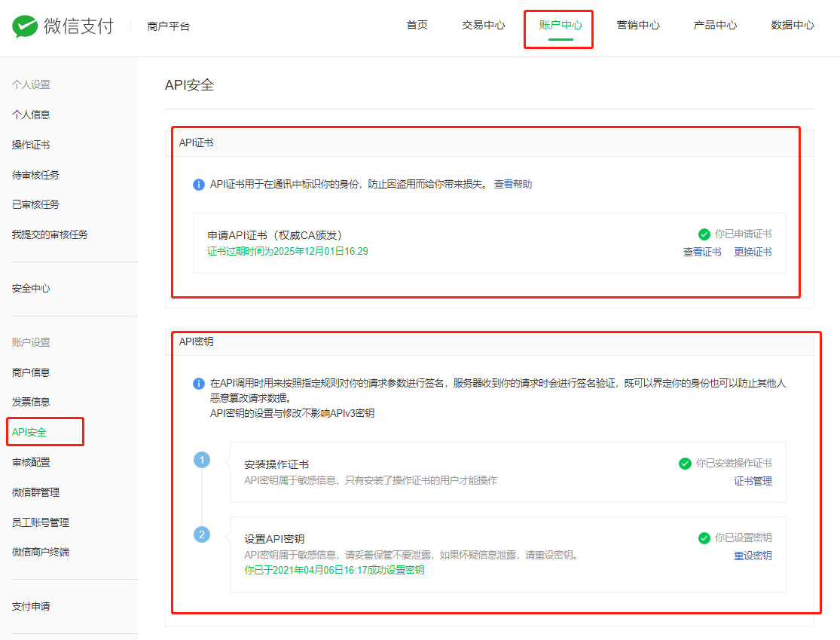Click the 个人设置 sidebar group label

click(x=31, y=84)
